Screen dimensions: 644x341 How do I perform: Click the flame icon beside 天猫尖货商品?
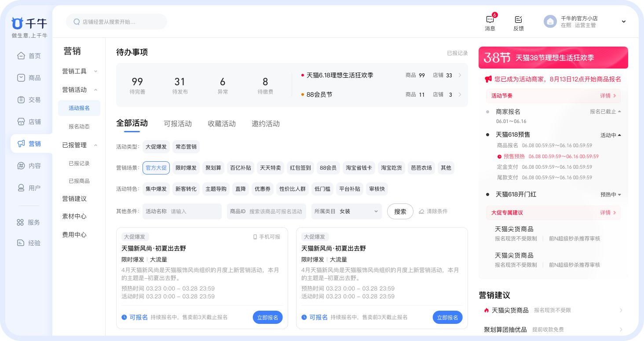coord(487,310)
